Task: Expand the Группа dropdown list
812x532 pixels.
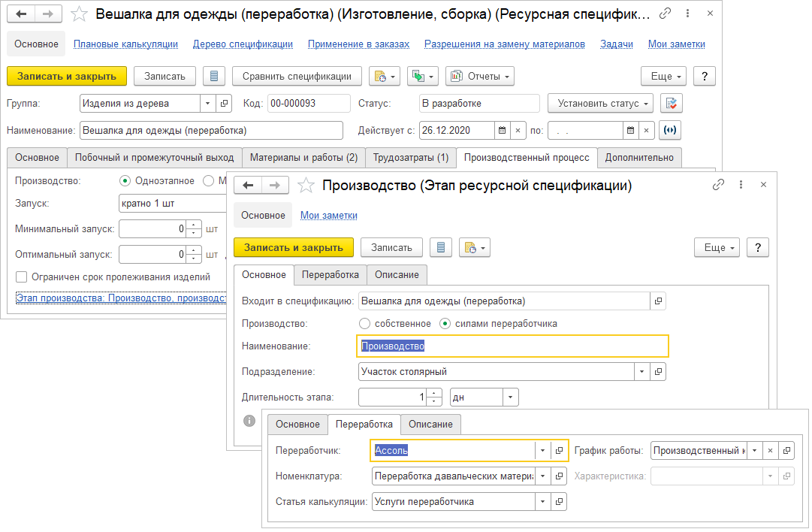Action: [x=207, y=104]
